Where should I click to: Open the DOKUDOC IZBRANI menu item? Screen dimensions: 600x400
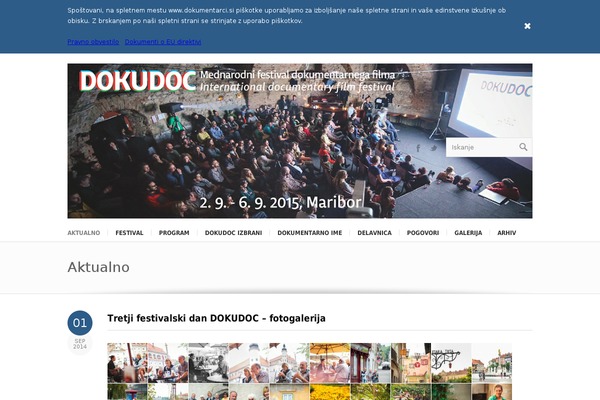pyautogui.click(x=233, y=233)
